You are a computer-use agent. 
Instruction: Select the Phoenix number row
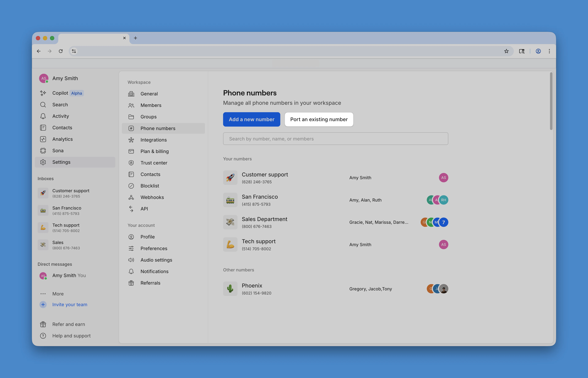point(336,289)
